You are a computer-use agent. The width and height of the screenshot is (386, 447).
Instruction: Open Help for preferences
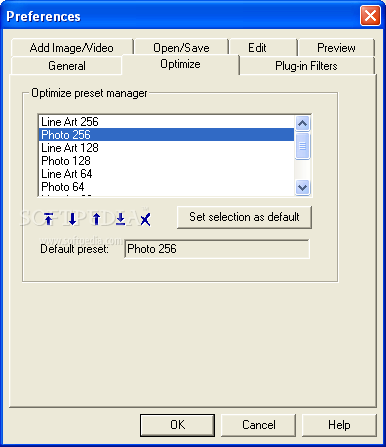[x=339, y=425]
